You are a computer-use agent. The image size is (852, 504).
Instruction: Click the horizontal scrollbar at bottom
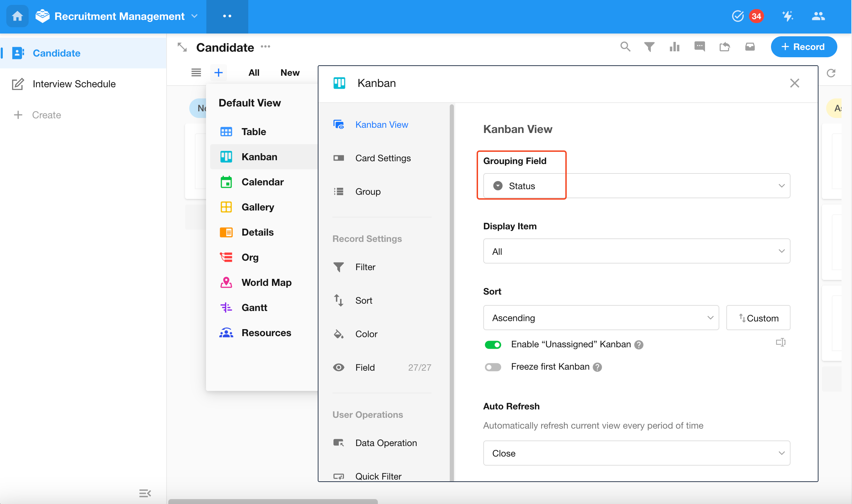click(273, 501)
